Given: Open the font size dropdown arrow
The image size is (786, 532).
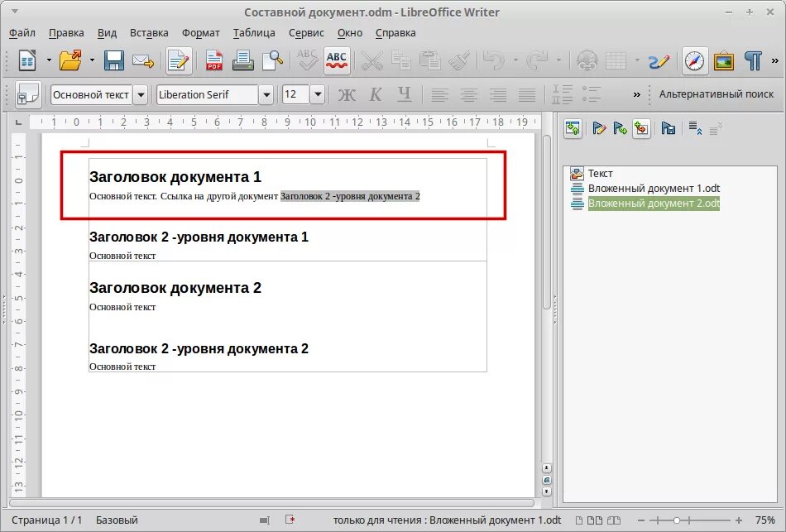Looking at the screenshot, I should (x=318, y=94).
